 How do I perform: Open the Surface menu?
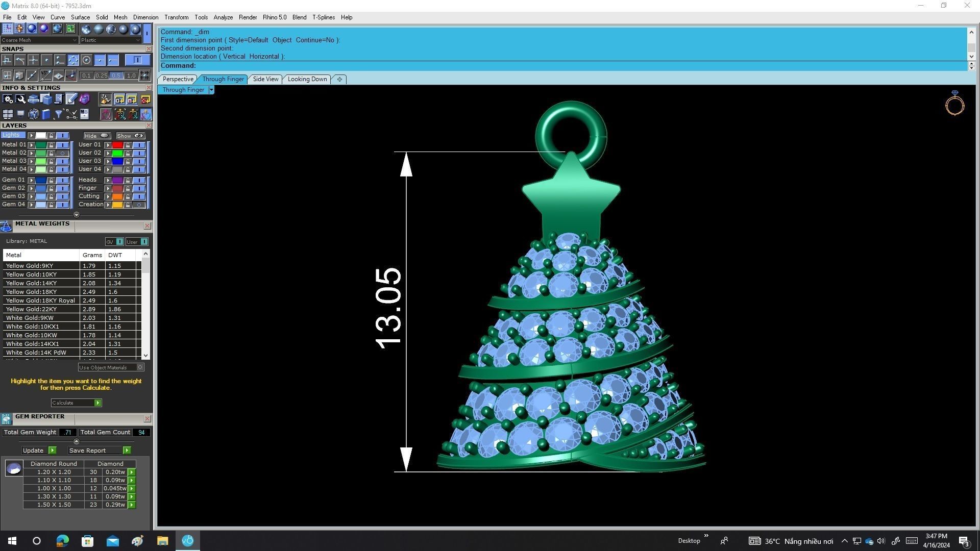[80, 17]
